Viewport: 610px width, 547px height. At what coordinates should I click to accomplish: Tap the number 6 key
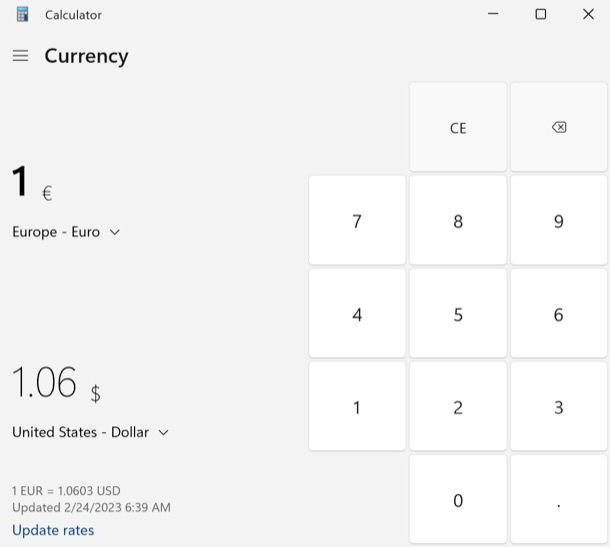pyautogui.click(x=559, y=314)
